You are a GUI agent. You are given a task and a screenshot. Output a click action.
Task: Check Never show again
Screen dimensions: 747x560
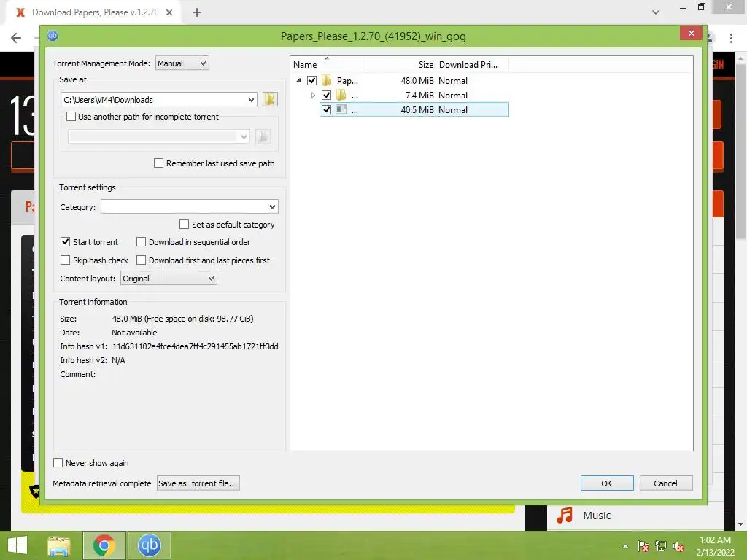[58, 463]
